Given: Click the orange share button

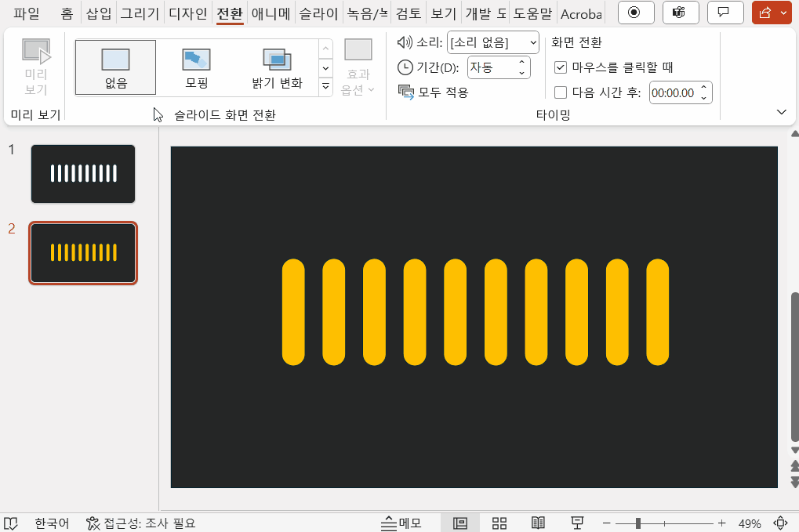Looking at the screenshot, I should [764, 13].
